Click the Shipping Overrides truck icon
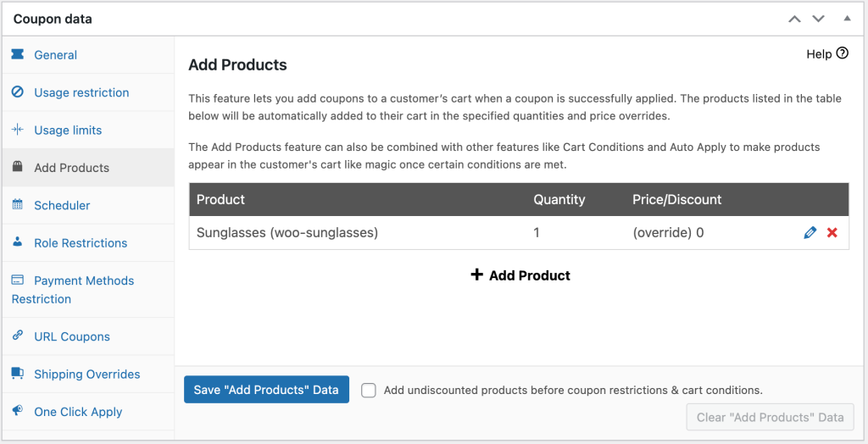Viewport: 868px width, 444px height. [x=18, y=374]
